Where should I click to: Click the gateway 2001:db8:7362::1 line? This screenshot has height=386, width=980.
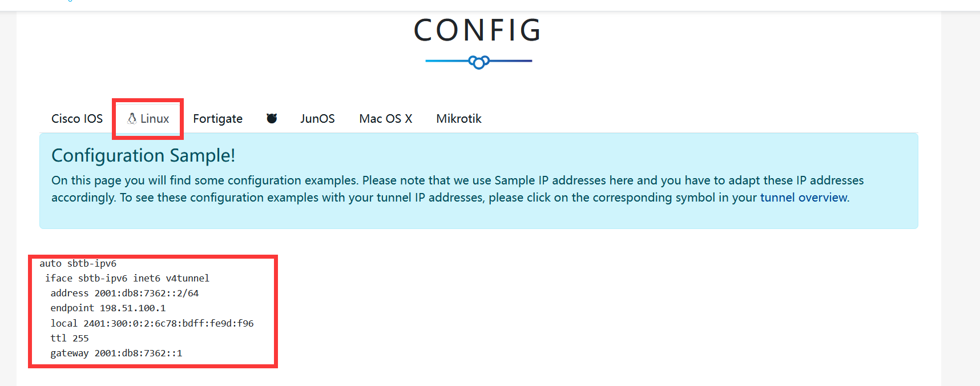click(116, 353)
